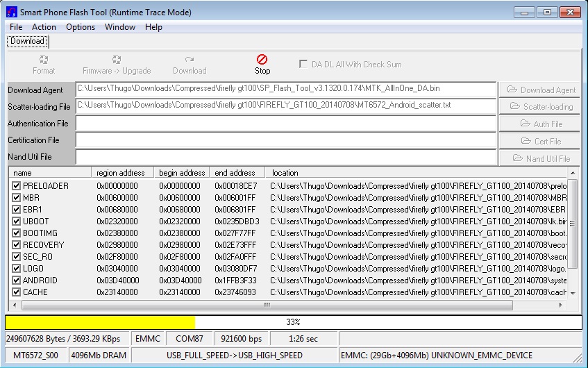Uncheck the ANDROID partition checkbox
Viewport: 588px width, 368px height.
click(16, 281)
